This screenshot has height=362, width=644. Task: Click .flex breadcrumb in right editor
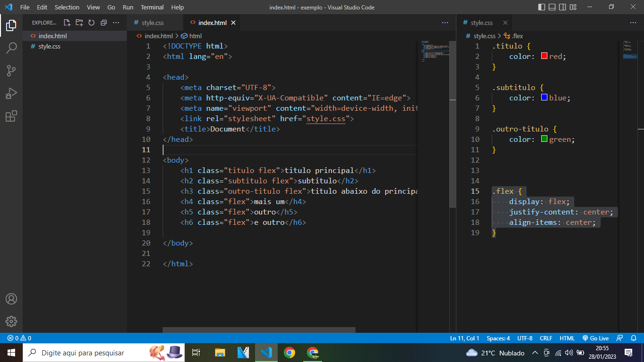[514, 36]
